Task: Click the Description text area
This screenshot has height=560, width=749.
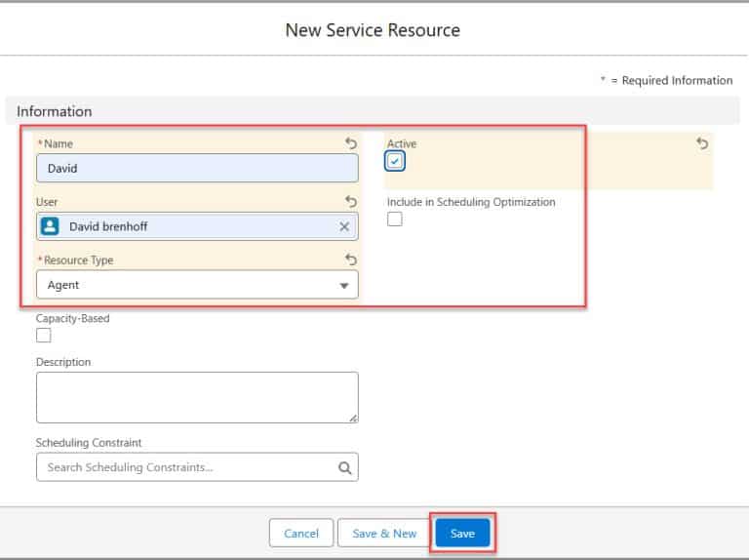Action: [197, 397]
